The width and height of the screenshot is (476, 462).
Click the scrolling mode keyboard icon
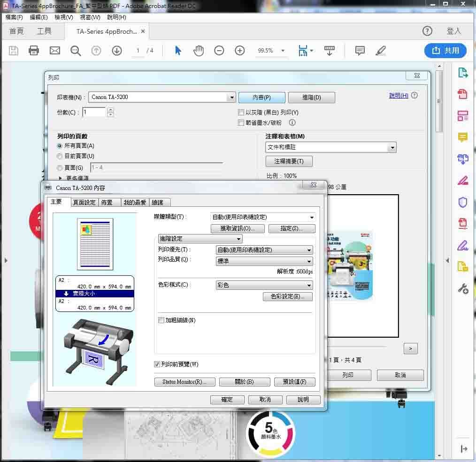(330, 51)
